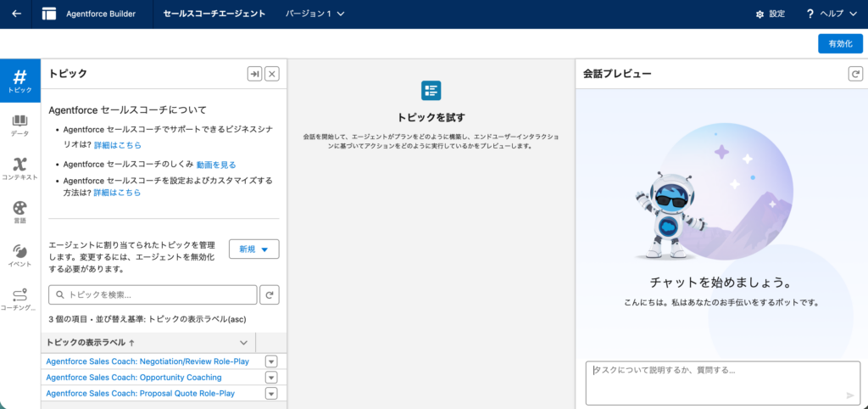Open row menu for Opportunity Coaching

pos(271,377)
